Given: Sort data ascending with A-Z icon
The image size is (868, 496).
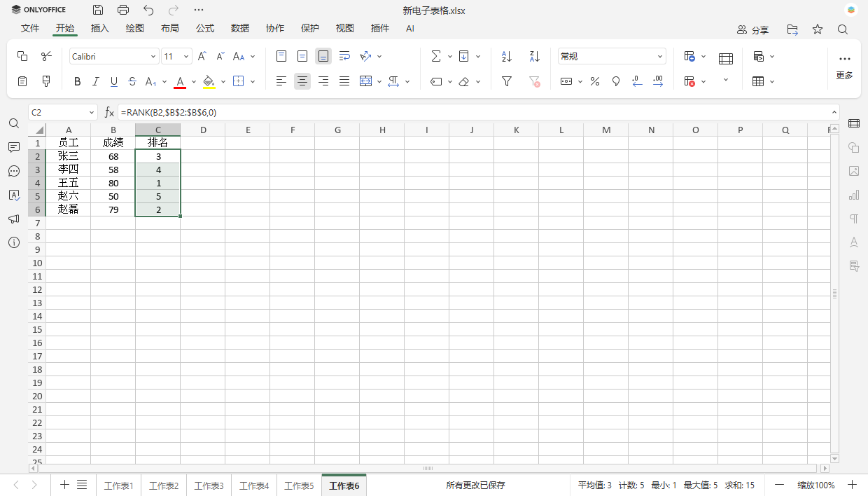Looking at the screenshot, I should [506, 56].
